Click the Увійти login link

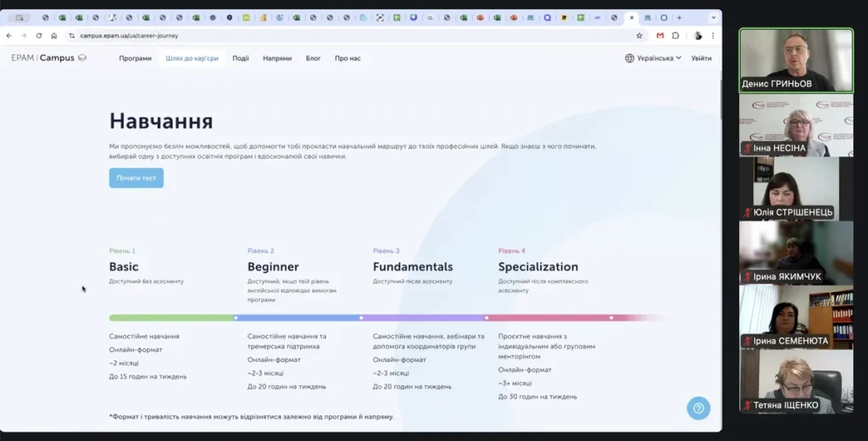[x=701, y=59]
